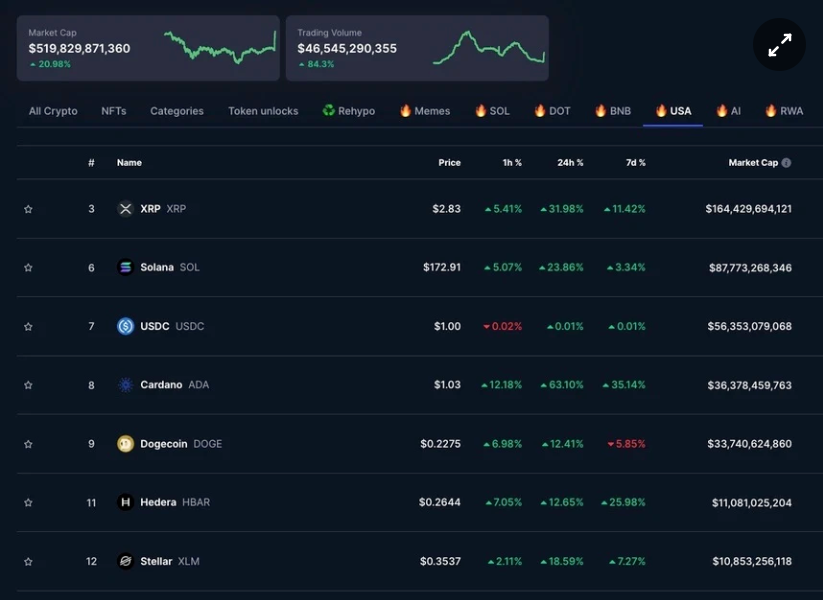Click the Market Cap sparkline chart card
The width and height of the screenshot is (823, 600).
tap(148, 48)
